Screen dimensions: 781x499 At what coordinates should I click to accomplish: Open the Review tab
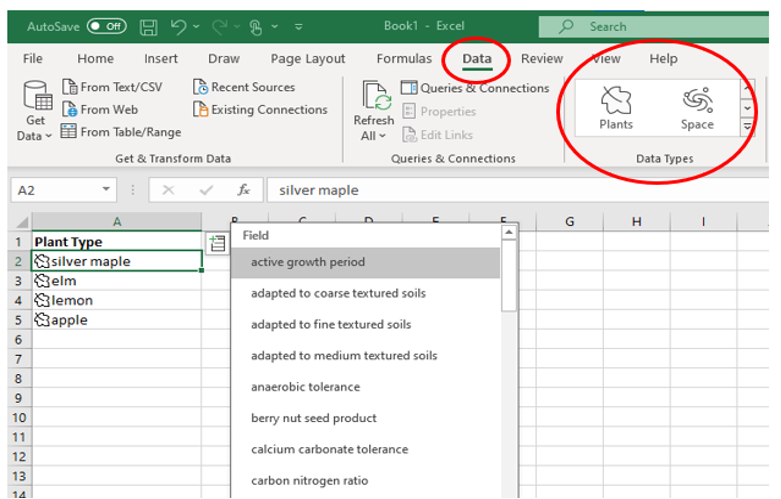(541, 59)
